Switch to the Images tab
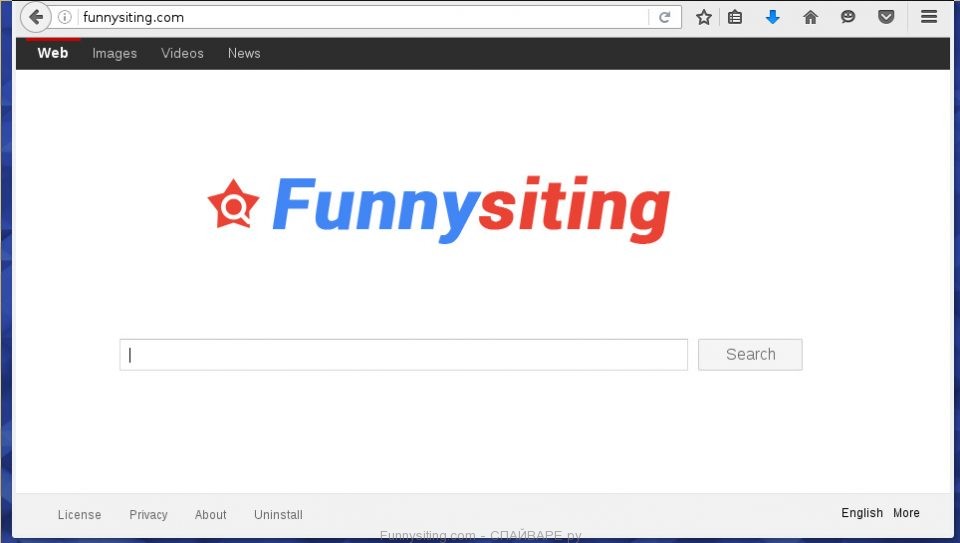 point(114,53)
